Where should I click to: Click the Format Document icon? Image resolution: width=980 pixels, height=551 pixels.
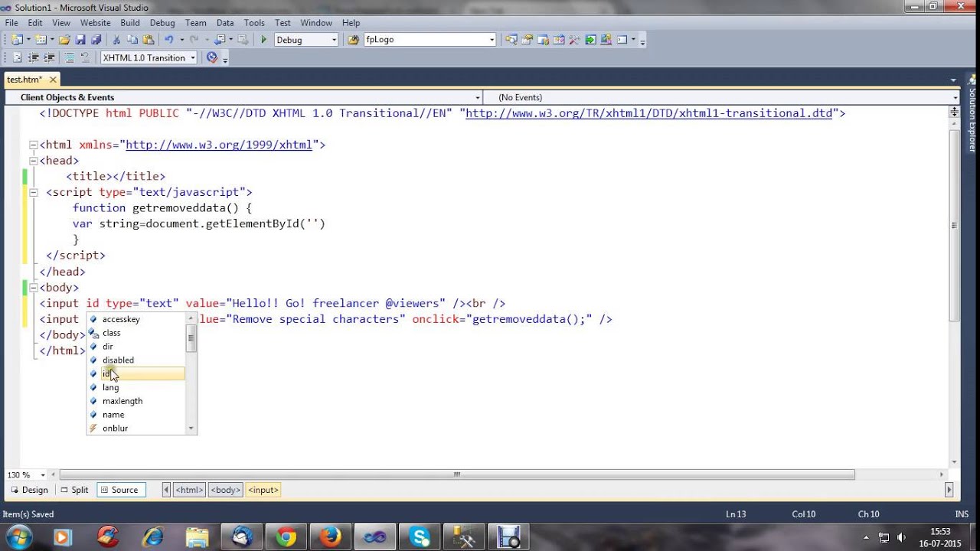(x=17, y=58)
